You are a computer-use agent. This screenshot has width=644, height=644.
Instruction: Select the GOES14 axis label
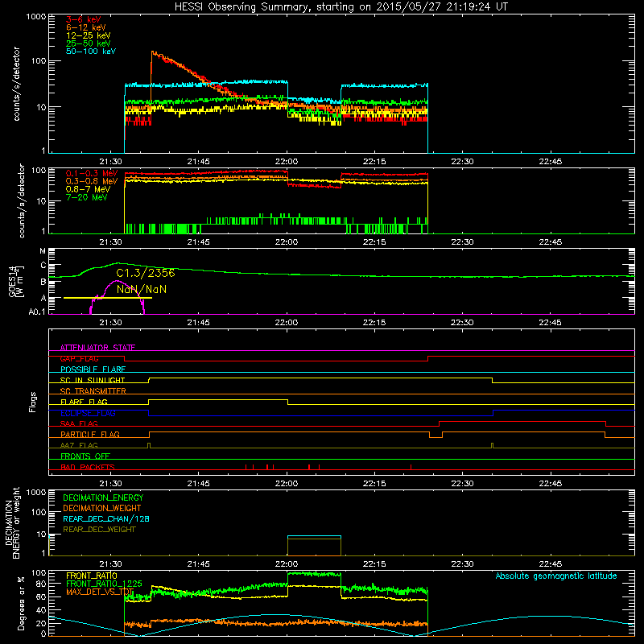(x=12, y=281)
